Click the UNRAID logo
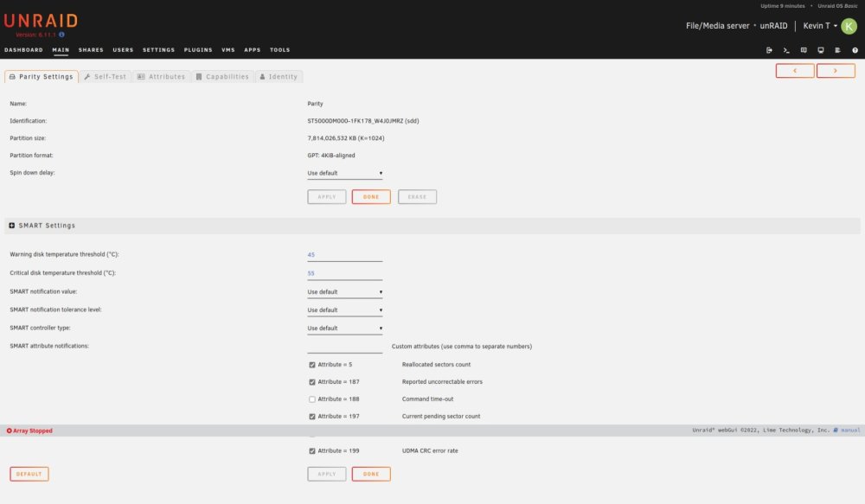The image size is (865, 504). pos(41,21)
